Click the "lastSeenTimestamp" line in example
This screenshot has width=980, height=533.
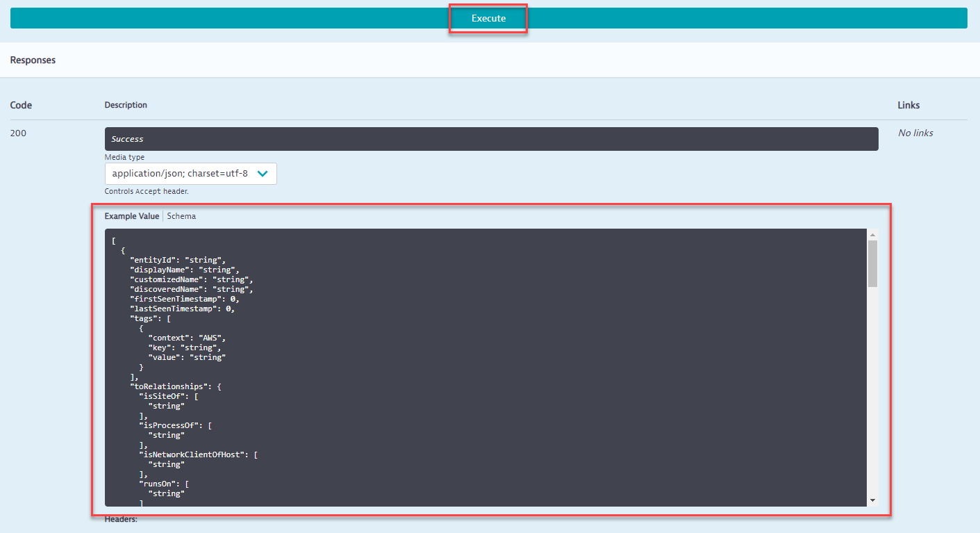[182, 309]
